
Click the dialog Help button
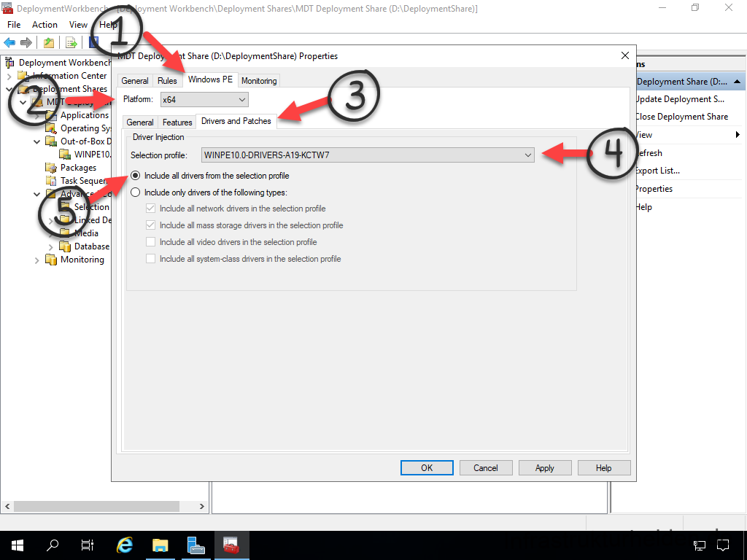(x=603, y=467)
